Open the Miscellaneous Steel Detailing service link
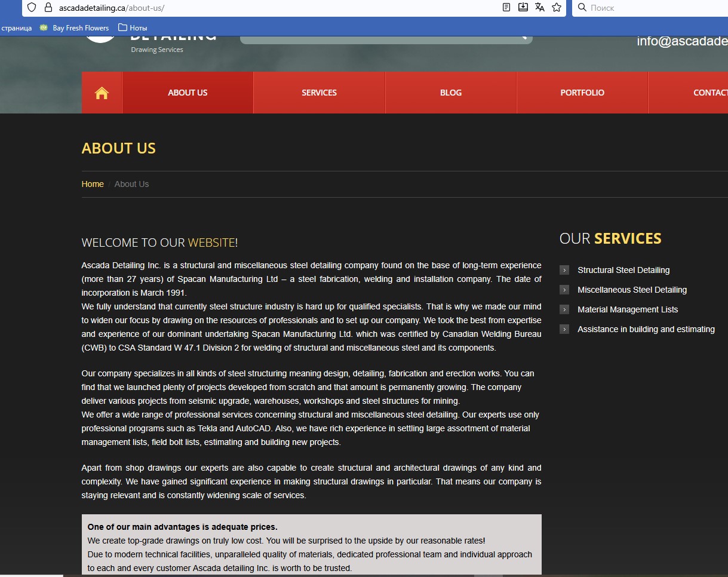Viewport: 728px width, 577px height. click(632, 290)
